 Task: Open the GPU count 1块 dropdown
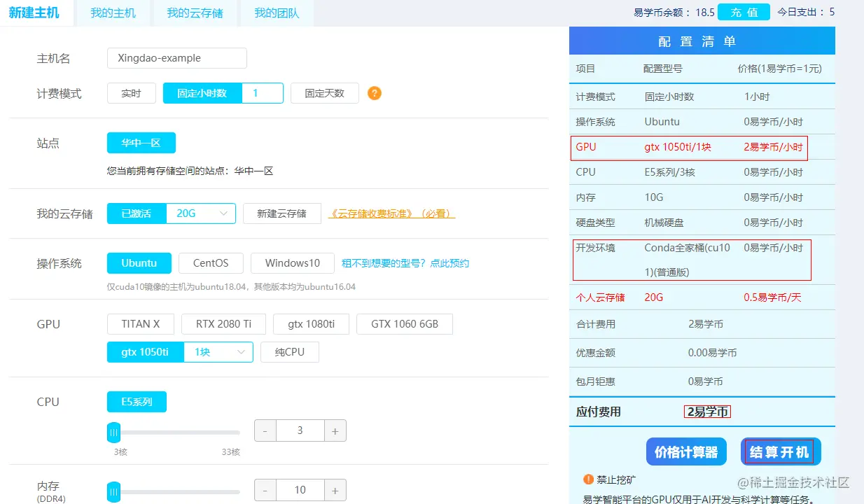coord(218,352)
